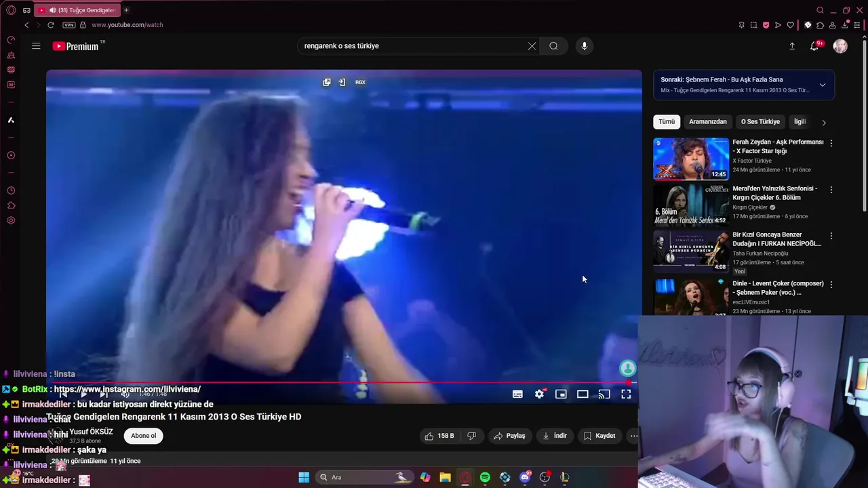Image resolution: width=868 pixels, height=488 pixels.
Task: Open Meral'den Yalnızlık Senfonisi video
Action: [691, 205]
